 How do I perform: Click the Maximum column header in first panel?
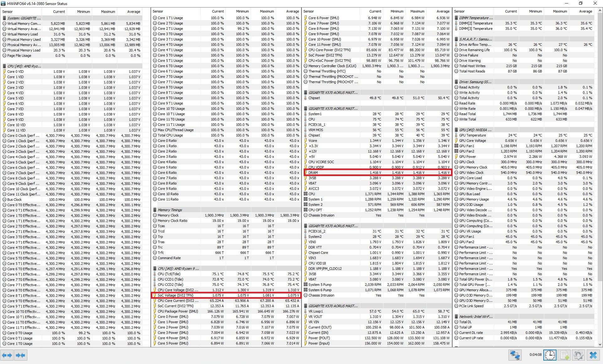(108, 12)
